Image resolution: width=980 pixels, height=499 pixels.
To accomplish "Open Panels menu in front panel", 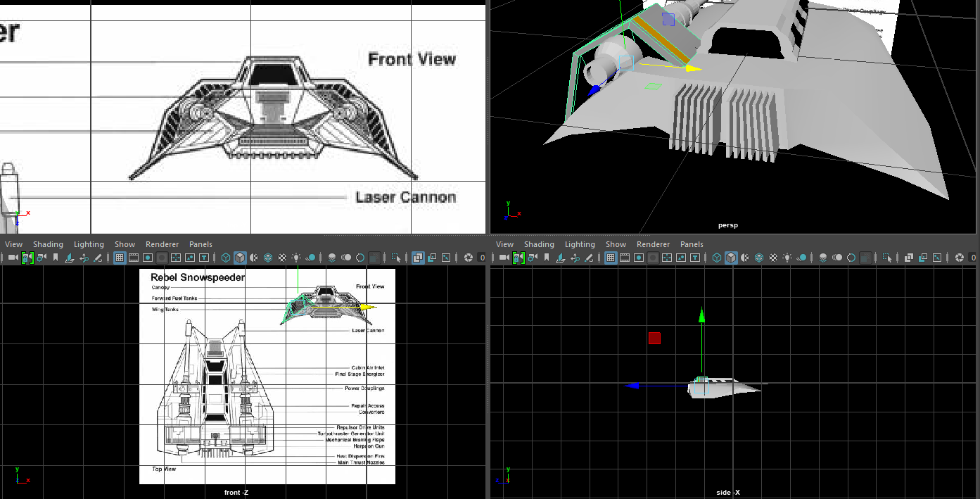I will 201,244.
